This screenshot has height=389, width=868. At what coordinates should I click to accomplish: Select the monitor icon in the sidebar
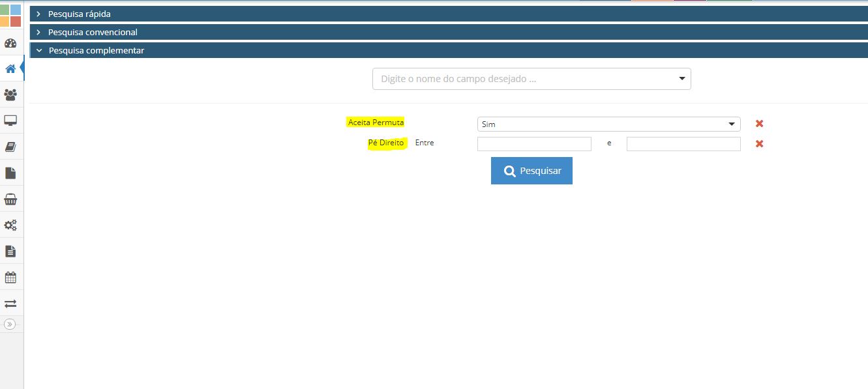click(10, 120)
